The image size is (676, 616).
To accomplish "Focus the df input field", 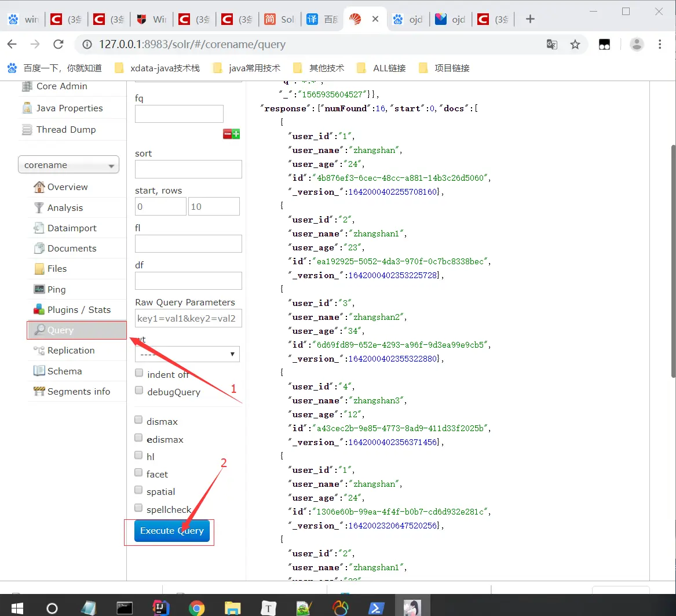I will 188,281.
